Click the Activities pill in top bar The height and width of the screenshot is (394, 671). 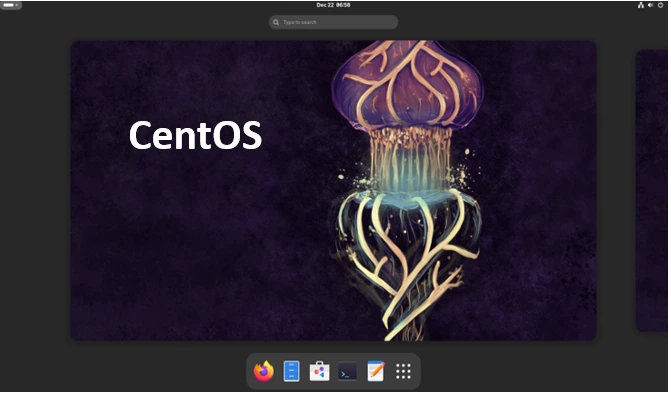tap(11, 5)
